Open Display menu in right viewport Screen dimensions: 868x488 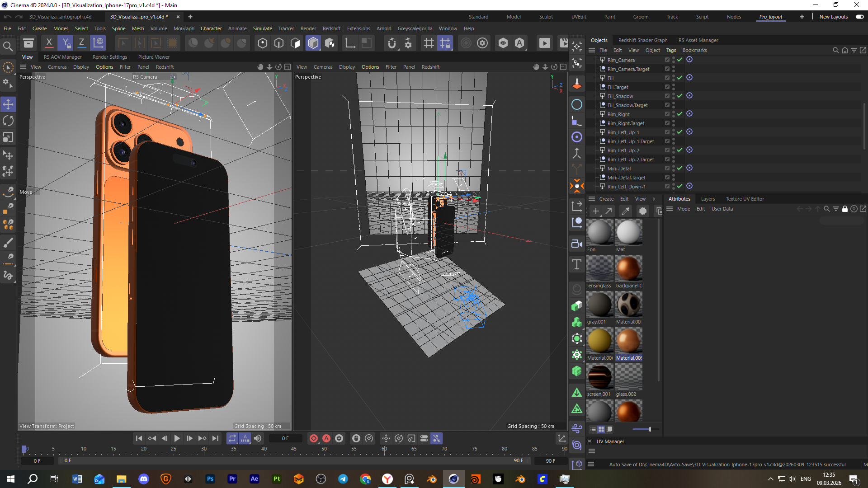click(x=347, y=67)
